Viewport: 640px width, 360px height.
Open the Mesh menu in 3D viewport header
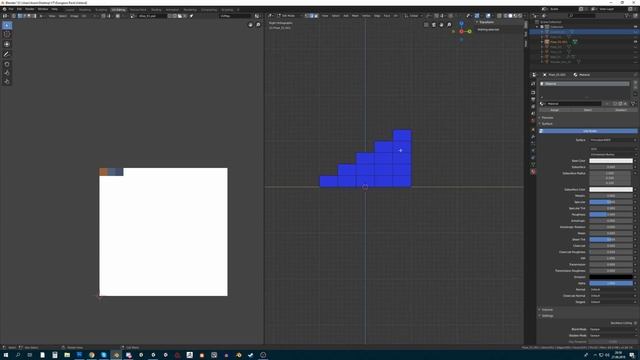pyautogui.click(x=356, y=16)
